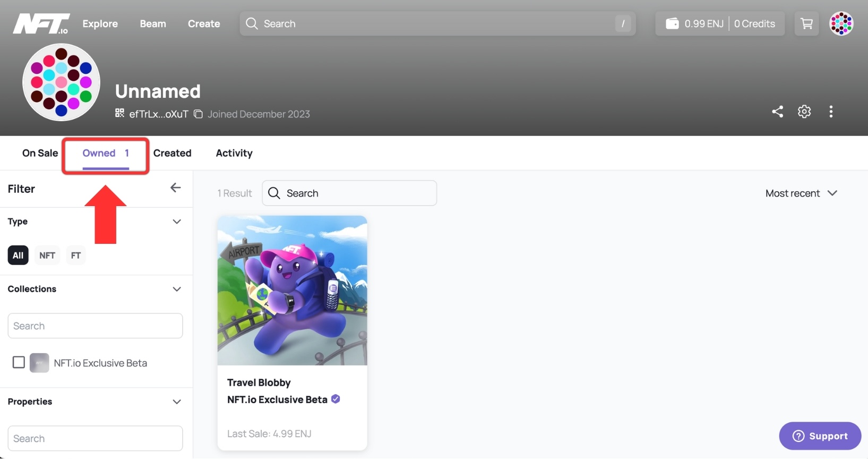Click the wallet icon with 0.99 ENJ
The image size is (868, 459).
coord(672,23)
